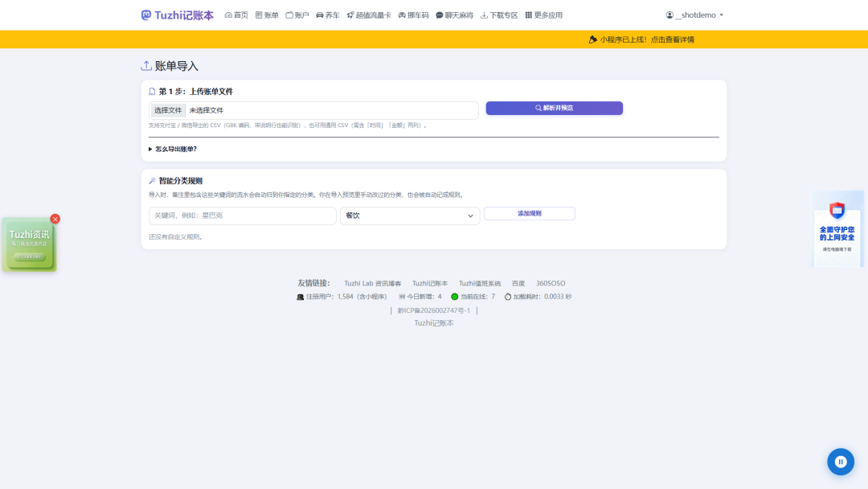Open 挪车码 in the navigation bar

pyautogui.click(x=414, y=15)
